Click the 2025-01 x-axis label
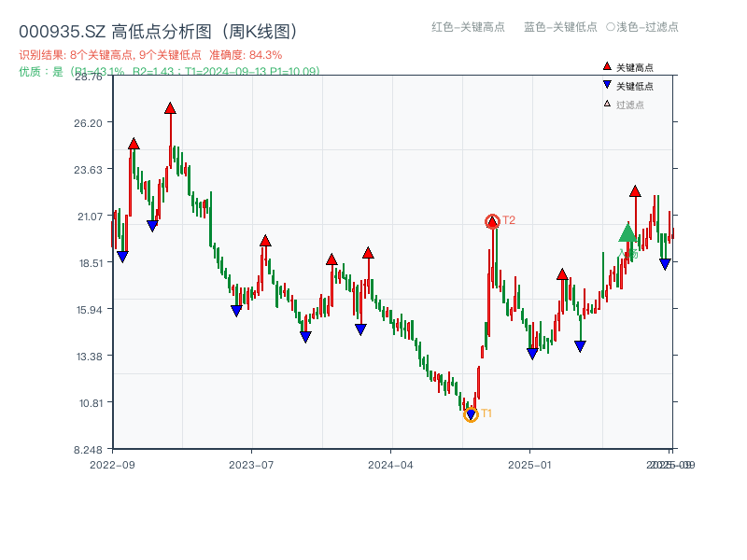 (529, 465)
